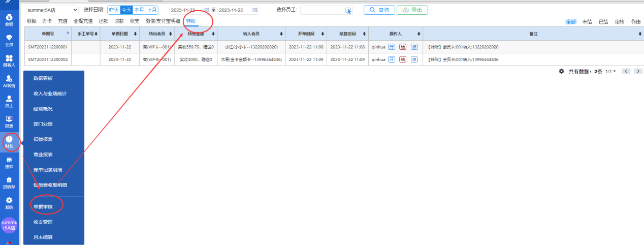
Task: Open the 进销存 inventory sidebar icon
Action: [9, 183]
